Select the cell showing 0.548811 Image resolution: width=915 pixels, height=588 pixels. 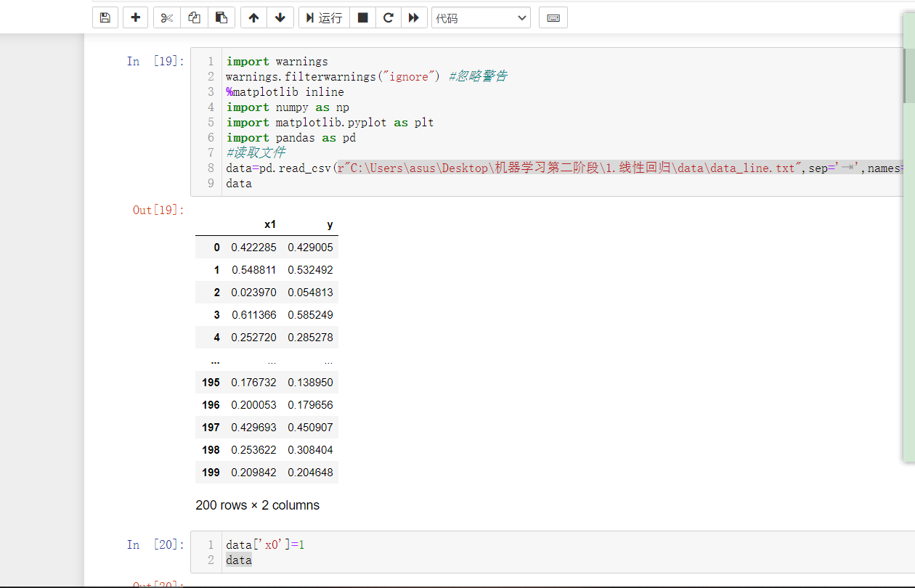coord(253,270)
